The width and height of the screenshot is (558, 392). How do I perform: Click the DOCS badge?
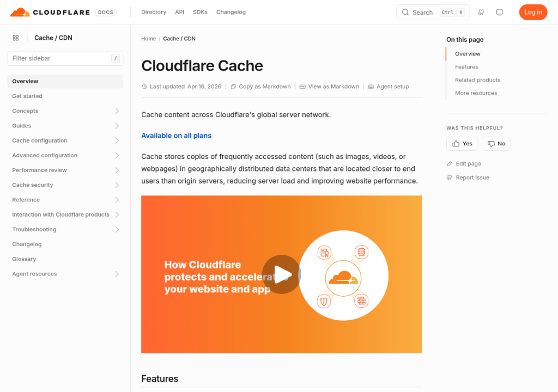(x=105, y=12)
